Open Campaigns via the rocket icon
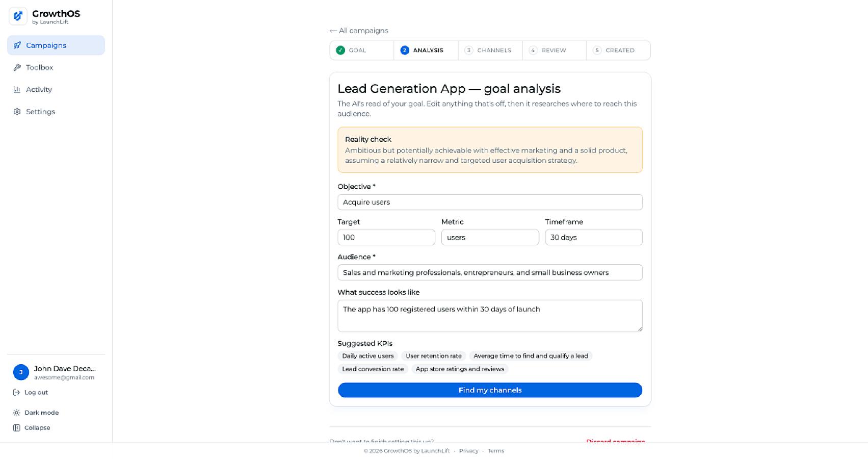This screenshot has width=868, height=459. 17,45
